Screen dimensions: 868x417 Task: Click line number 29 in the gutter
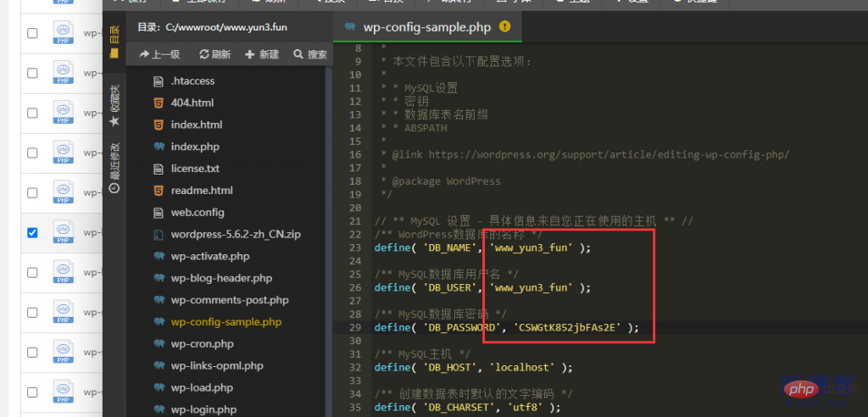[x=355, y=327]
